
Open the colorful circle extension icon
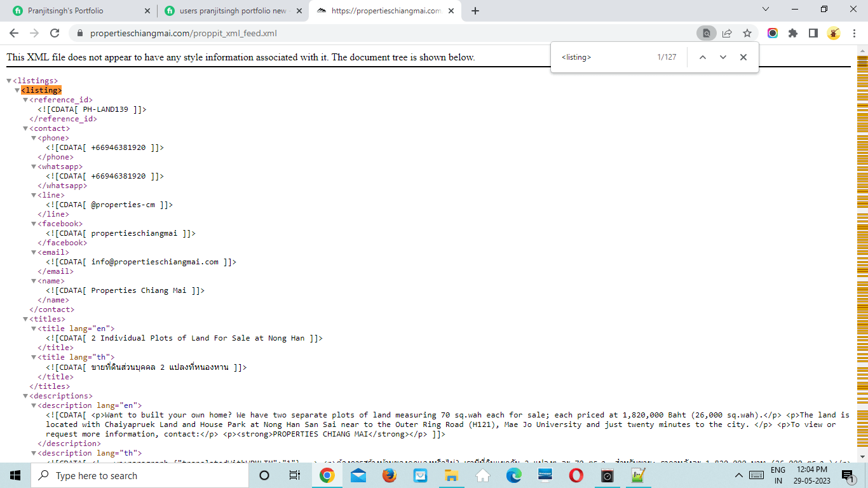(773, 33)
